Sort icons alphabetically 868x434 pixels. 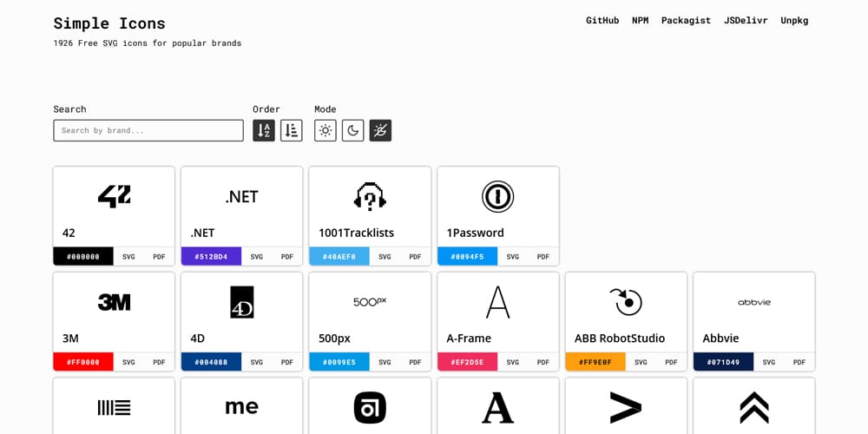tap(264, 131)
